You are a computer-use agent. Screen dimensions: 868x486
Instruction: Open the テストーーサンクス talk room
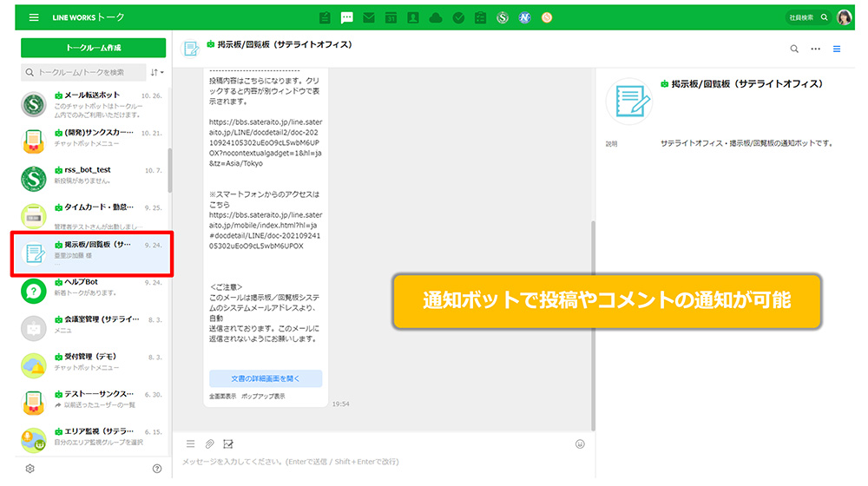click(92, 402)
